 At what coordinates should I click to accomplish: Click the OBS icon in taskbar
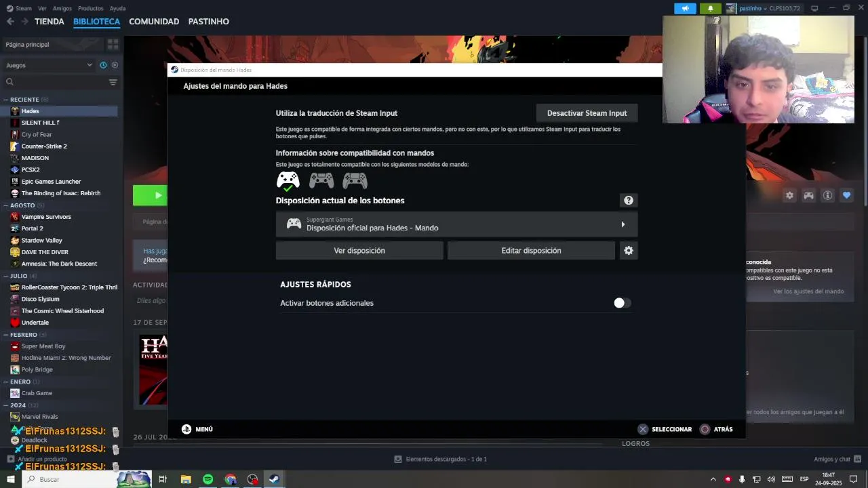252,479
